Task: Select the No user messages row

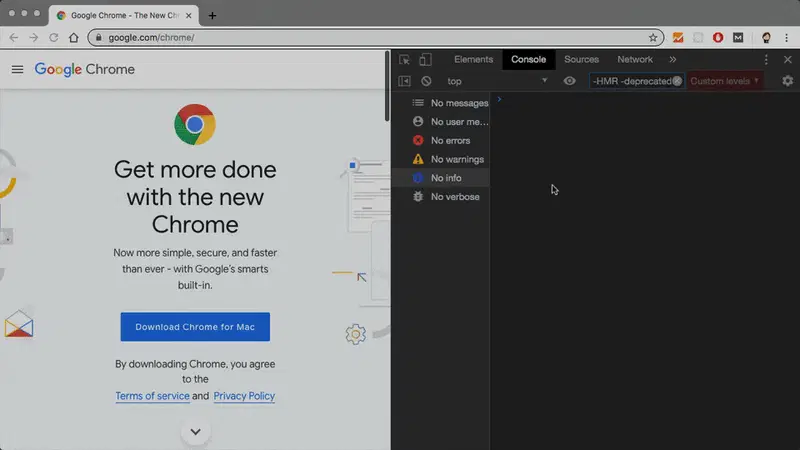Action: point(441,122)
